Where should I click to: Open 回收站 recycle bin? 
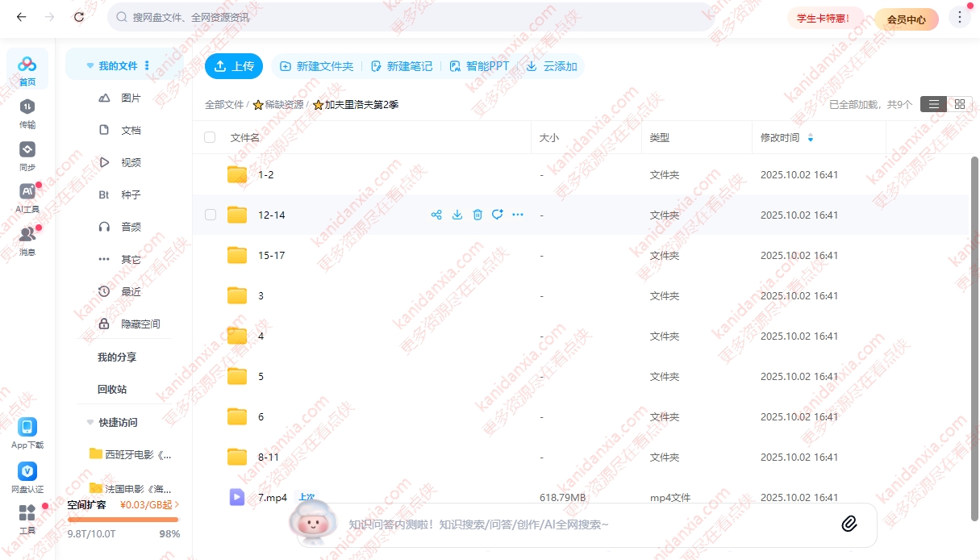point(112,389)
